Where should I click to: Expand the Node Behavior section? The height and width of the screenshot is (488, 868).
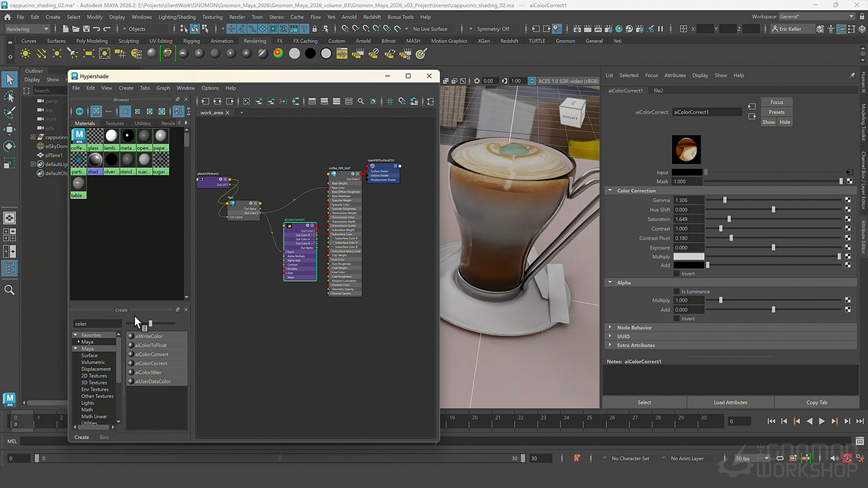tap(634, 327)
